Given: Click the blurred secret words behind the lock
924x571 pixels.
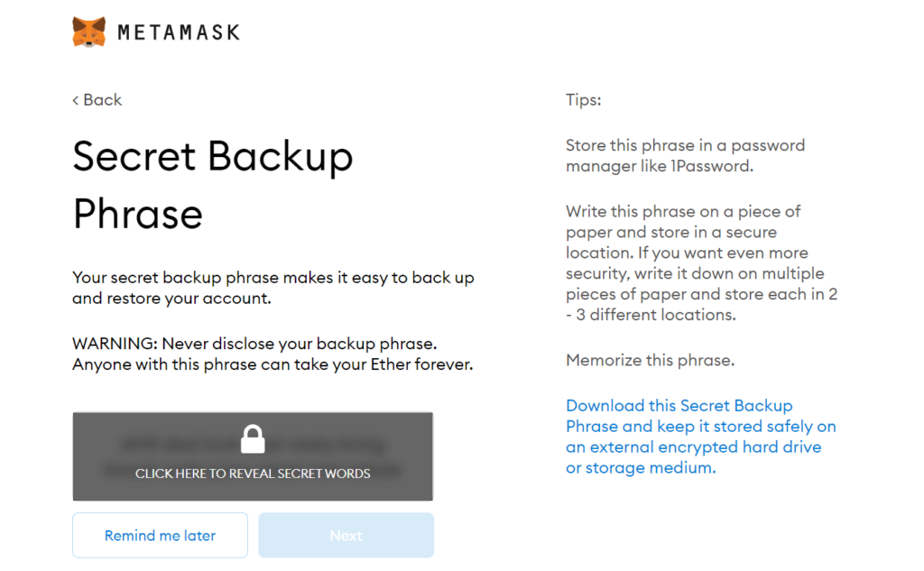Looking at the screenshot, I should click(x=253, y=457).
